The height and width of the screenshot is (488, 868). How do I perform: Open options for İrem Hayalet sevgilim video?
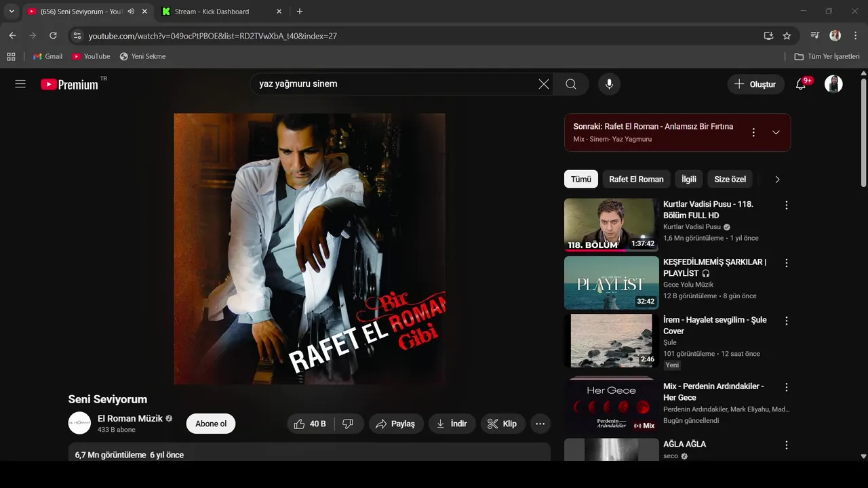click(x=787, y=321)
